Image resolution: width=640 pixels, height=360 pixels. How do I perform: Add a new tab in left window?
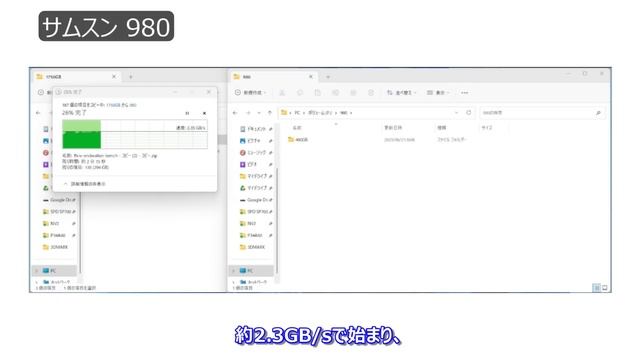click(x=131, y=77)
